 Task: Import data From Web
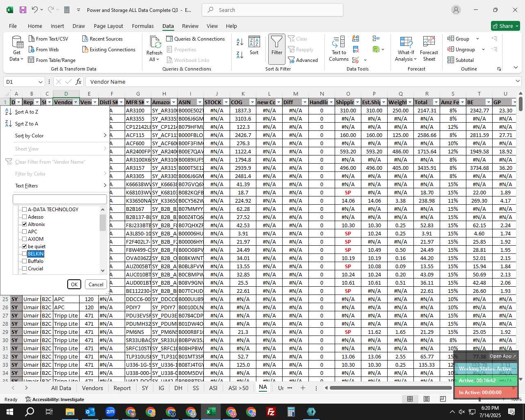43,49
